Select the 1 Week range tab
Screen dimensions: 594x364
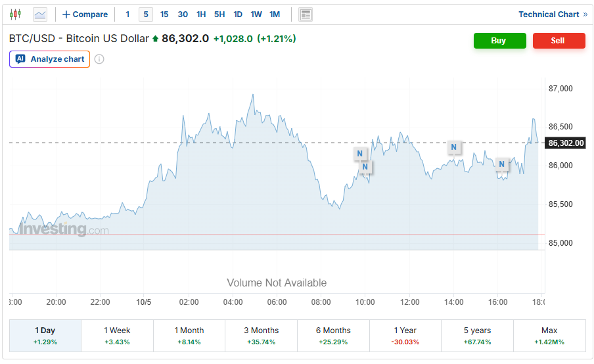[x=117, y=336]
